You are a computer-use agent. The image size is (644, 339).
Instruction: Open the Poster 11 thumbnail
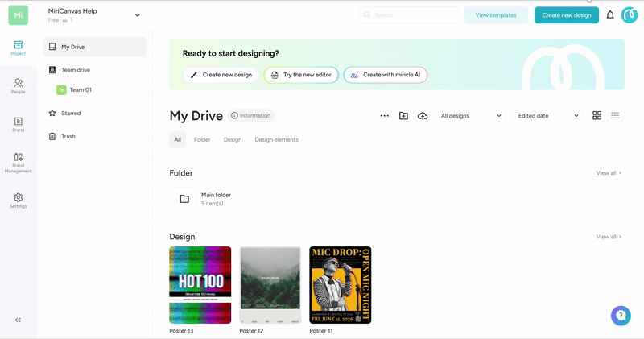340,285
